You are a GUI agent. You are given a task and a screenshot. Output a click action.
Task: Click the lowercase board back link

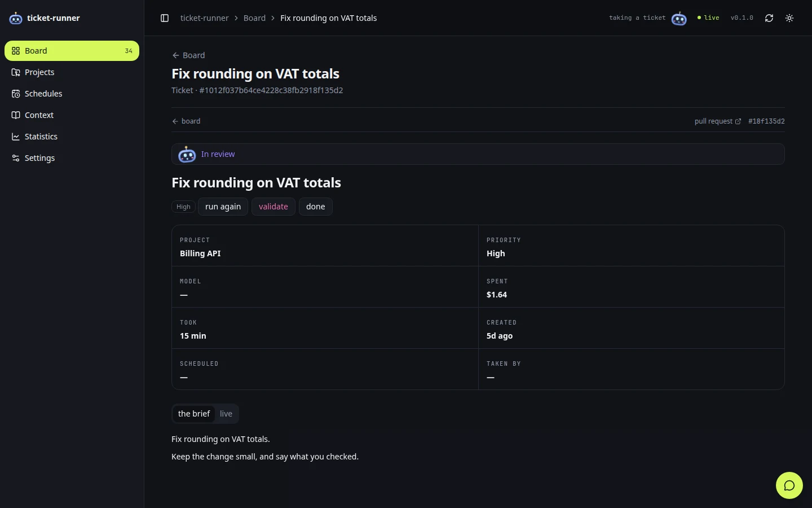(186, 121)
